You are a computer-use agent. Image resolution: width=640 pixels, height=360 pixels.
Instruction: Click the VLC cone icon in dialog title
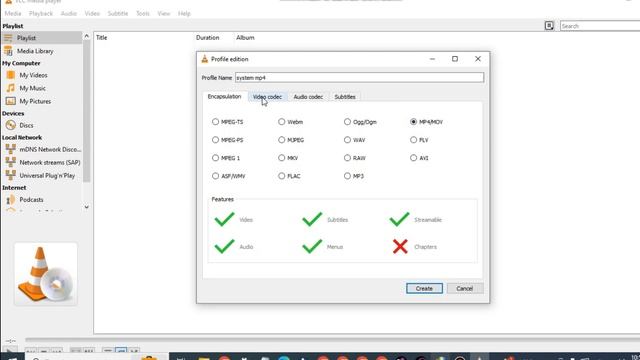coord(204,59)
